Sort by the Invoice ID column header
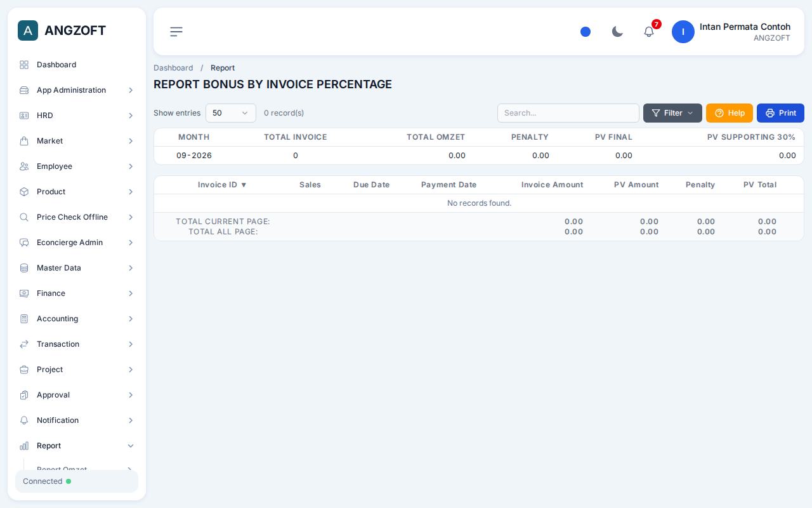Viewport: 812px width, 508px height. tap(222, 185)
